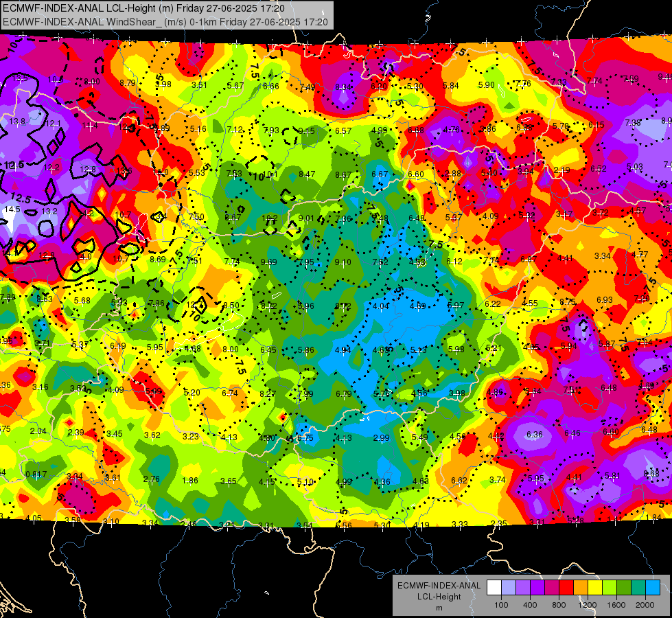Viewport: 672px width, 618px height.
Task: Click the lime green legend swatch
Action: (610, 588)
